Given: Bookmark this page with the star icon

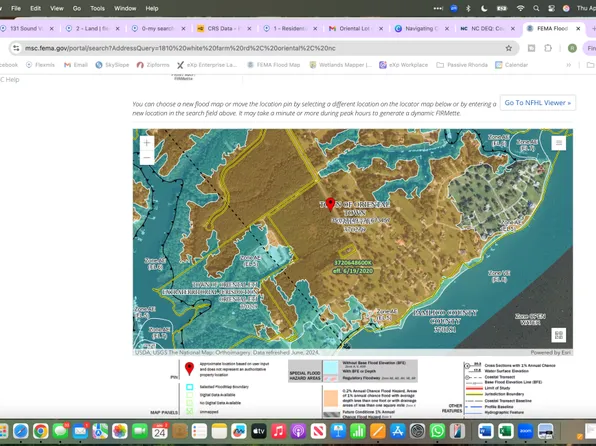Looking at the screenshot, I should tap(509, 48).
